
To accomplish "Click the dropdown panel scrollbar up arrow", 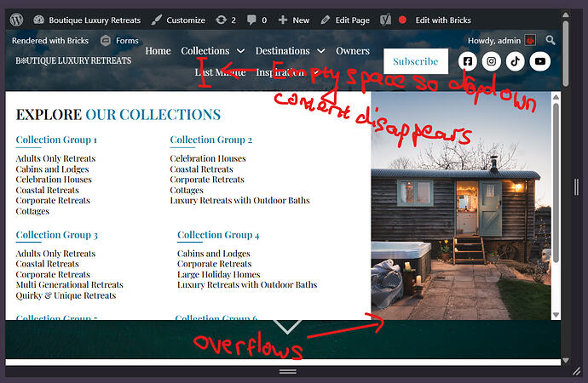I will 556,96.
